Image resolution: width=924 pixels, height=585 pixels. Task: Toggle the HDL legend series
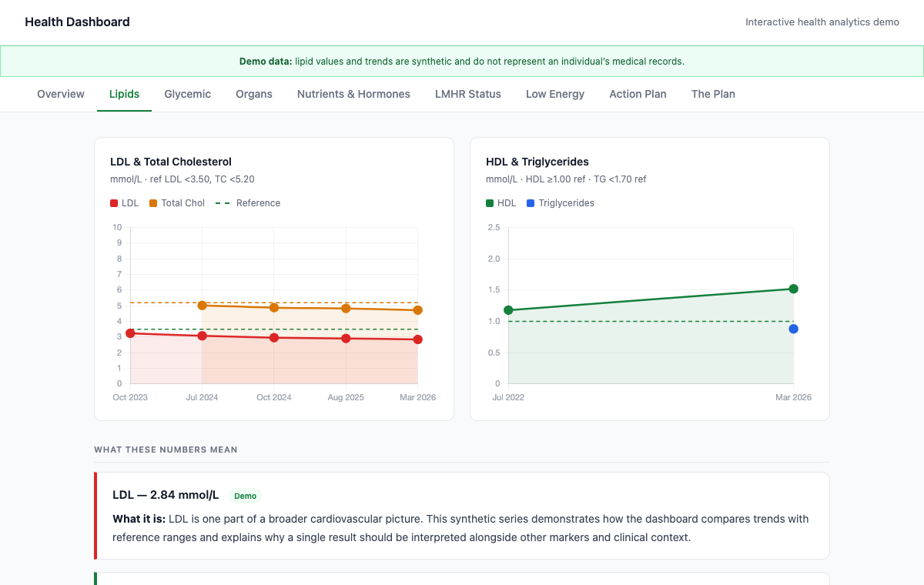501,203
